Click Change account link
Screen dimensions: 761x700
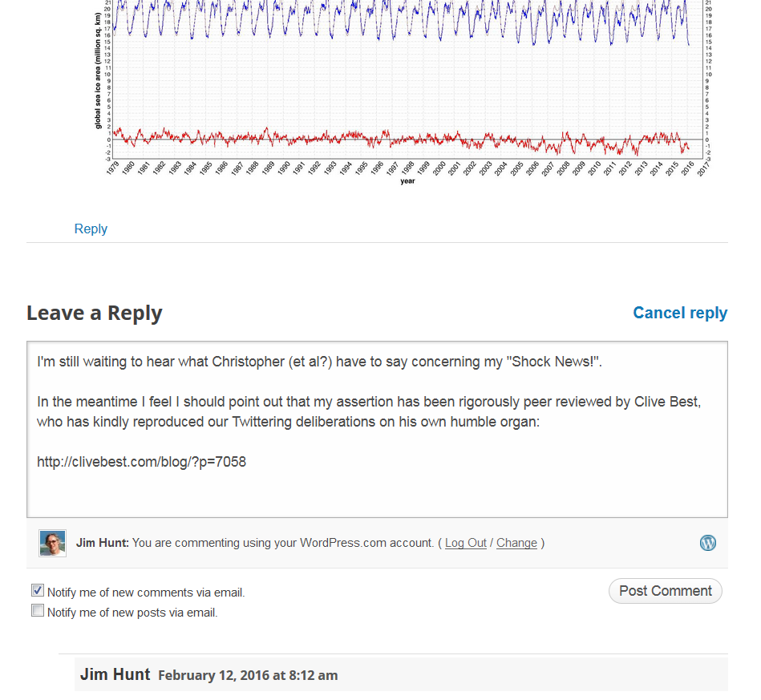pos(516,543)
